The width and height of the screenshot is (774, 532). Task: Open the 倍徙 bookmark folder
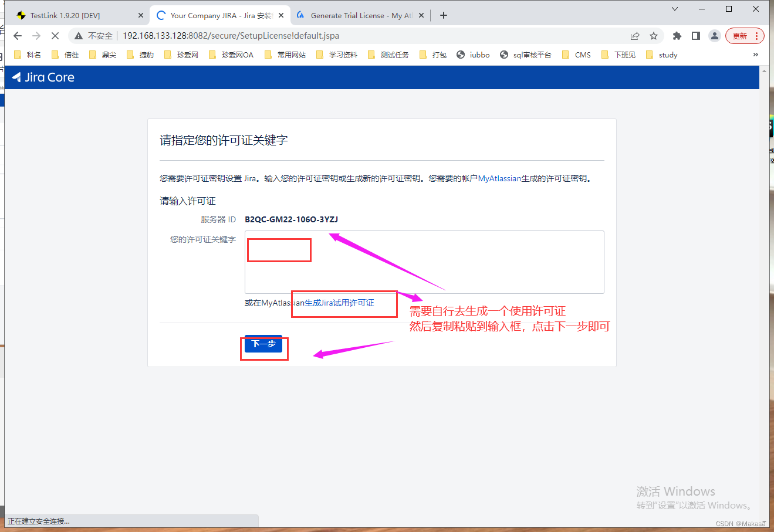65,55
